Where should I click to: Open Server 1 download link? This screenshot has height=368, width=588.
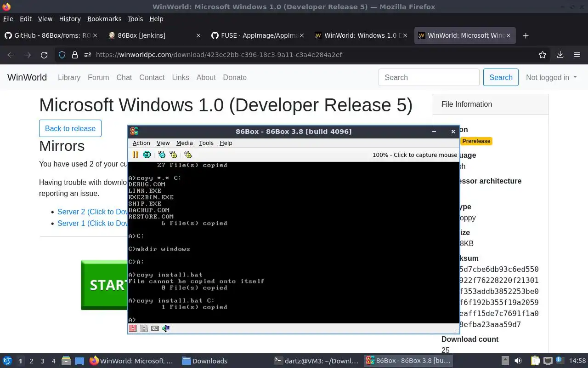point(92,223)
